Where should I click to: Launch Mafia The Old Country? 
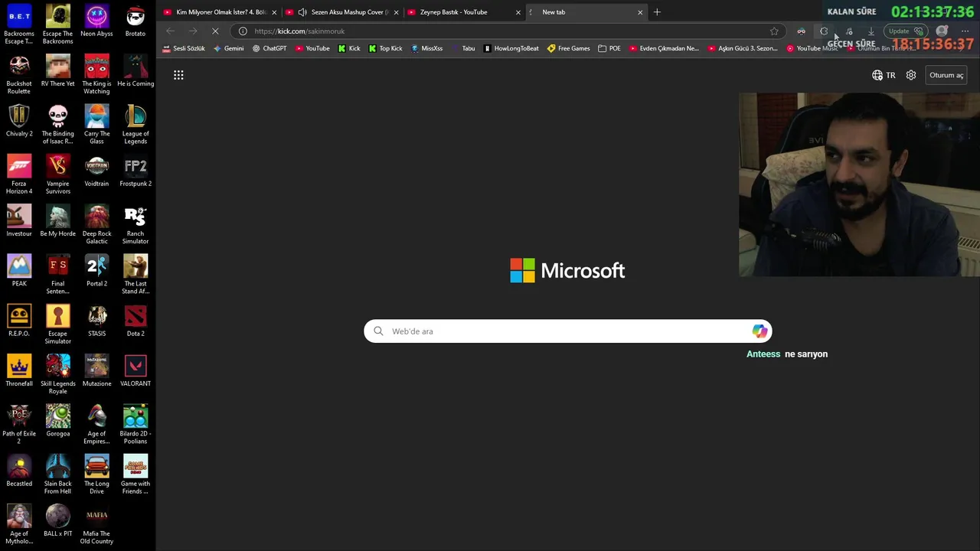tap(96, 524)
